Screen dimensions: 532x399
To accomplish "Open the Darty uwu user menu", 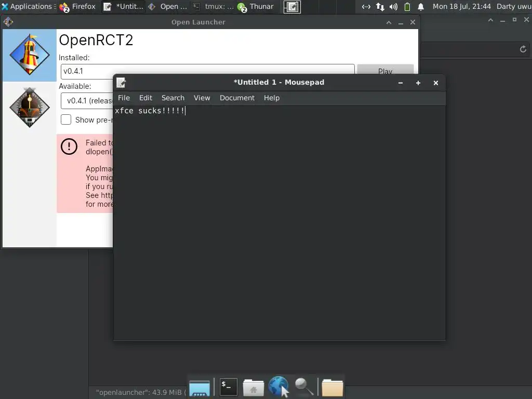I will (x=514, y=6).
